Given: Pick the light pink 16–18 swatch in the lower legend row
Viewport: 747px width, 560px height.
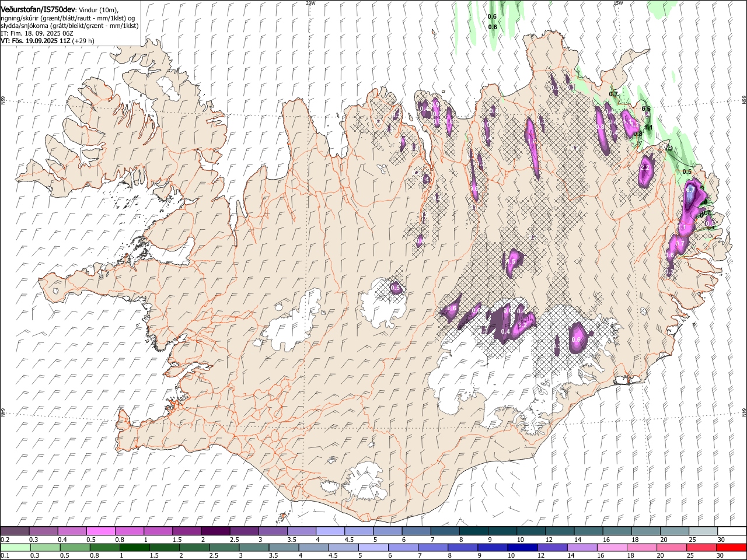Looking at the screenshot, I should 612,547.
